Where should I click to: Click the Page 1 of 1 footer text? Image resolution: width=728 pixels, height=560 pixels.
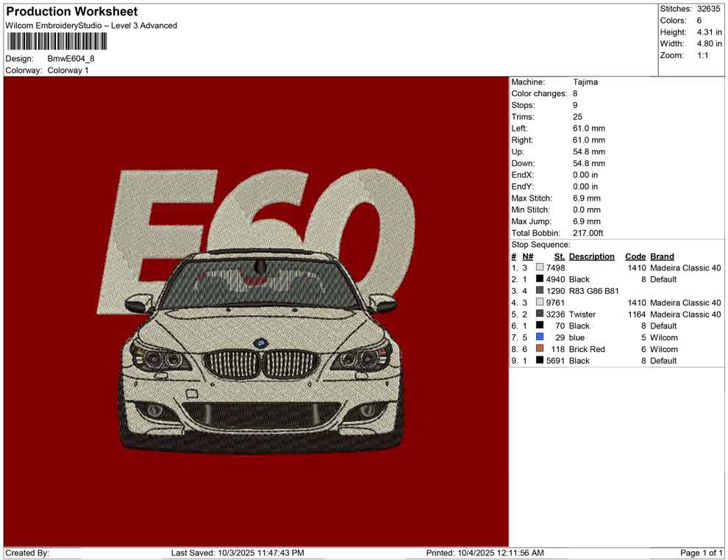702,553
